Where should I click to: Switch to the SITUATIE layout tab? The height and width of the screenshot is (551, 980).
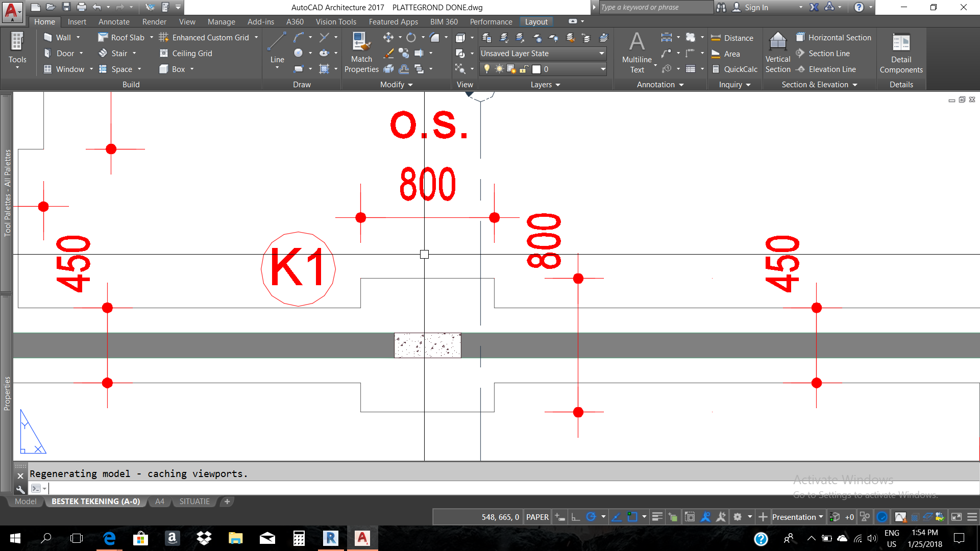click(x=194, y=502)
